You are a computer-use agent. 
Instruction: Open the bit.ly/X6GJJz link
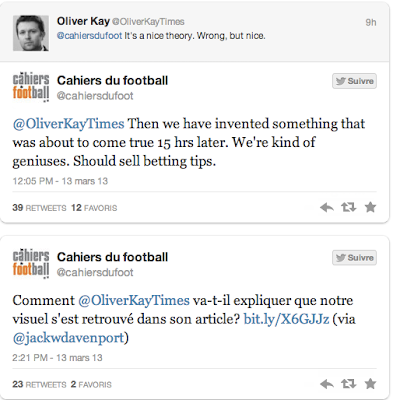click(286, 319)
